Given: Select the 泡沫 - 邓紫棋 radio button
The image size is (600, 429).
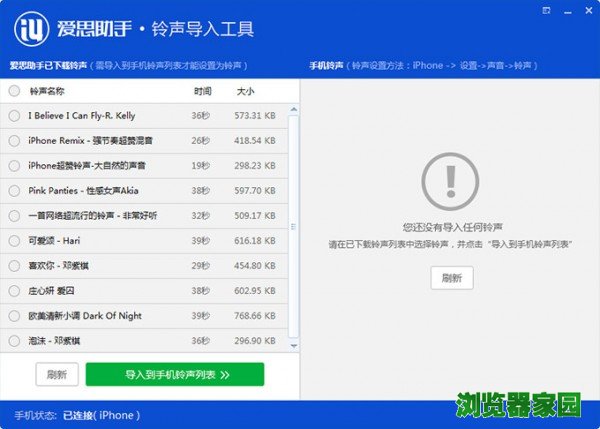Looking at the screenshot, I should (14, 341).
